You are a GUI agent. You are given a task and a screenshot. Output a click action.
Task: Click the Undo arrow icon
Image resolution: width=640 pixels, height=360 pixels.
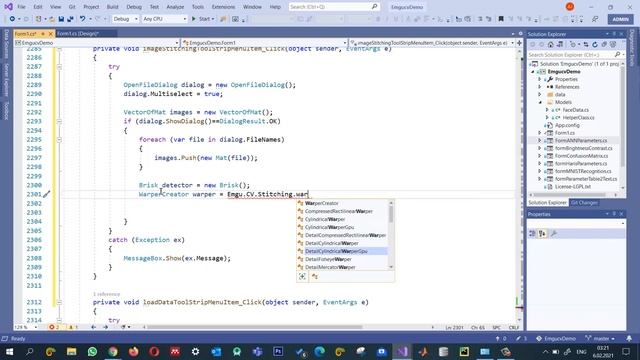click(82, 19)
